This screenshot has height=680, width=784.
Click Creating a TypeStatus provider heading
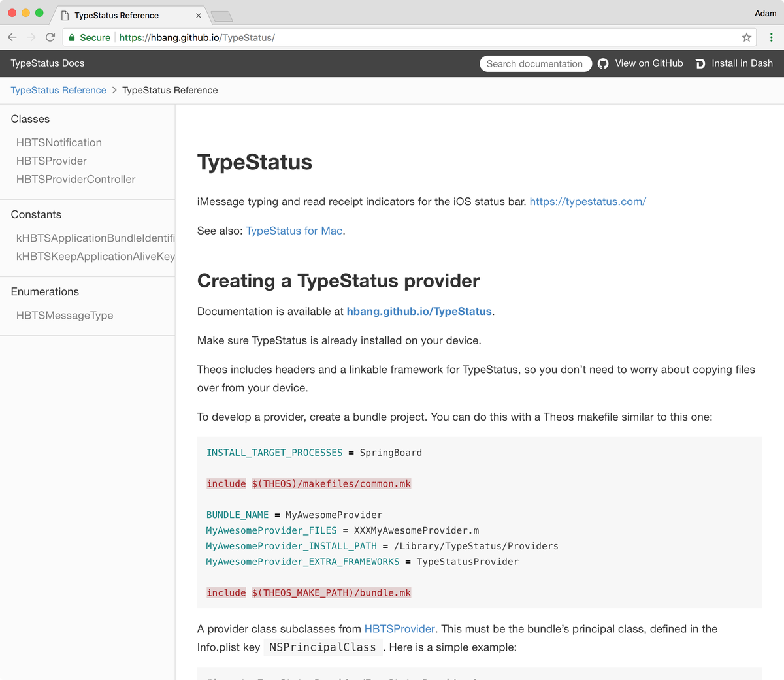coord(338,281)
